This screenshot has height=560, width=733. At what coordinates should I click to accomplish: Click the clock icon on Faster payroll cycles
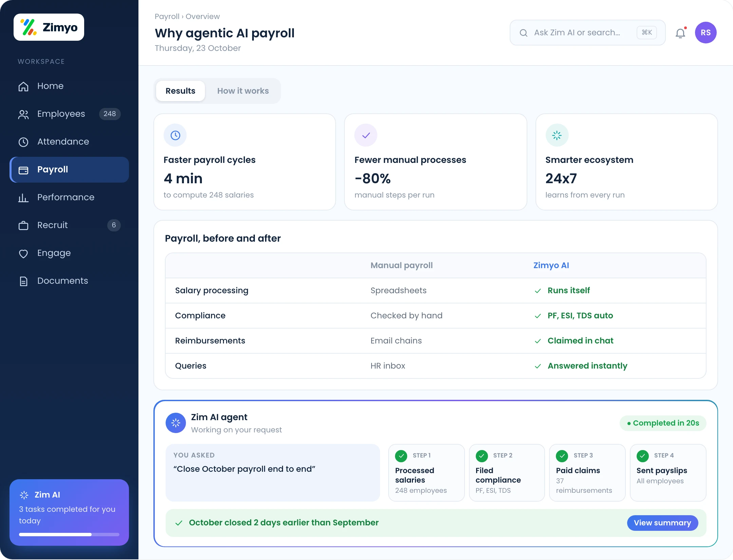pyautogui.click(x=175, y=135)
